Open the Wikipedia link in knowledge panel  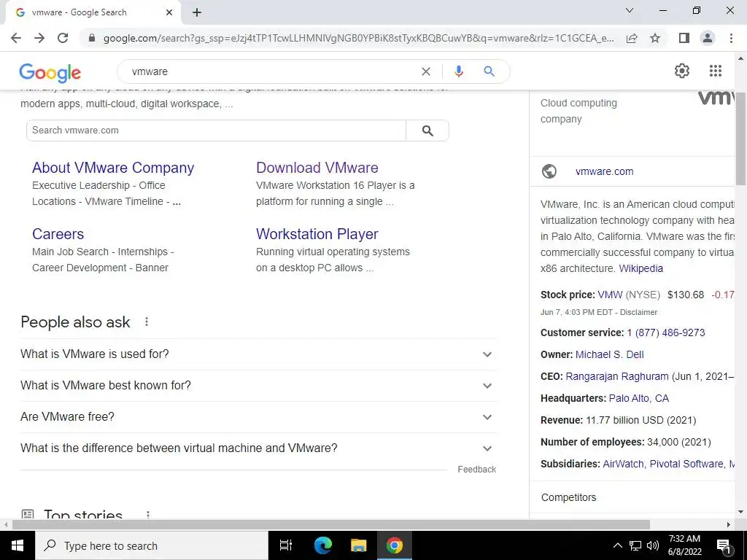tap(640, 268)
